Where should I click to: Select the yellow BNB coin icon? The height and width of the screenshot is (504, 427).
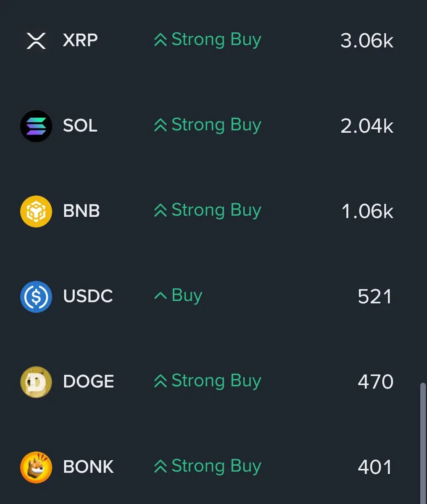pyautogui.click(x=36, y=211)
